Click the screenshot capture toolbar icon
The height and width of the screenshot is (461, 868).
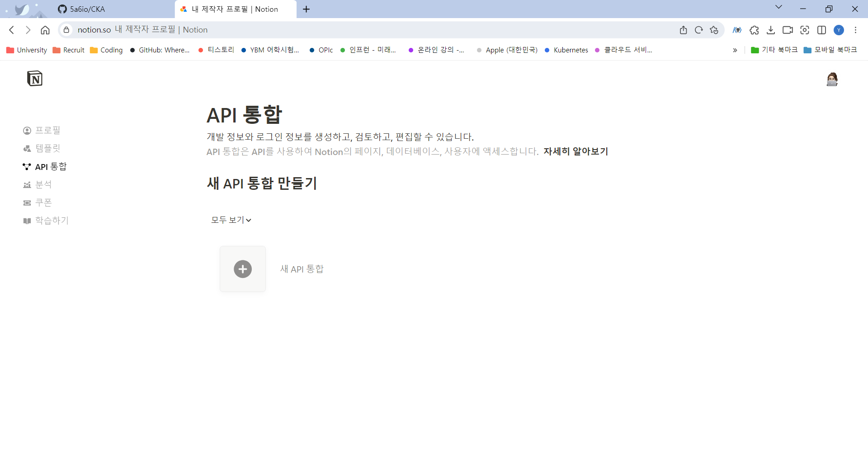[805, 30]
